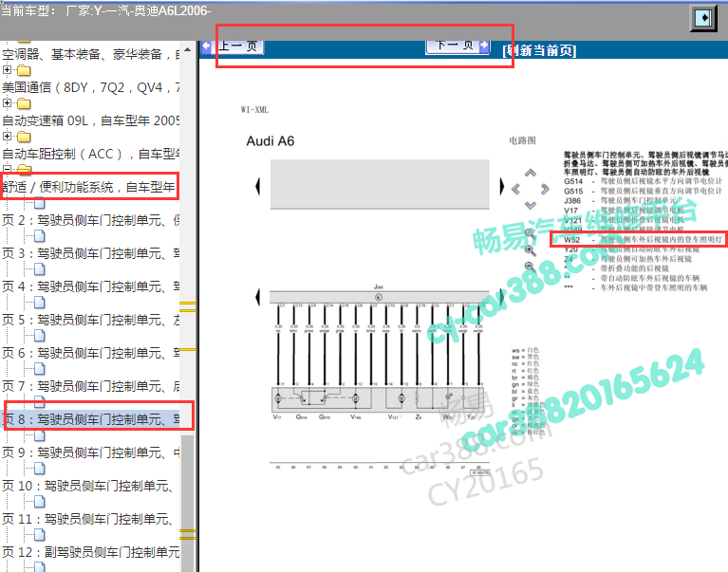Expand the 美国通信 folder node
This screenshot has width=728, height=572.
(7, 70)
